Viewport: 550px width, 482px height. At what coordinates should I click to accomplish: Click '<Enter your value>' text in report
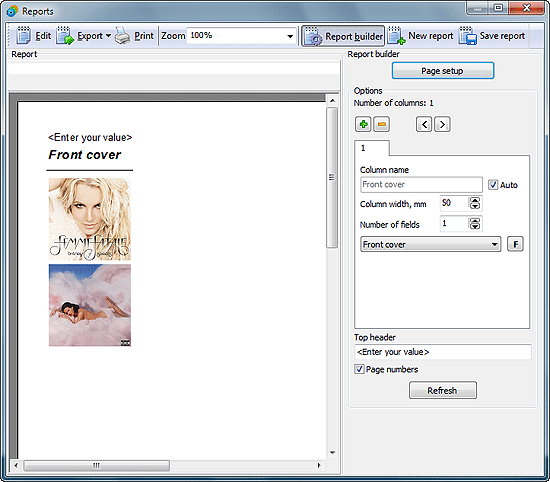click(x=90, y=138)
